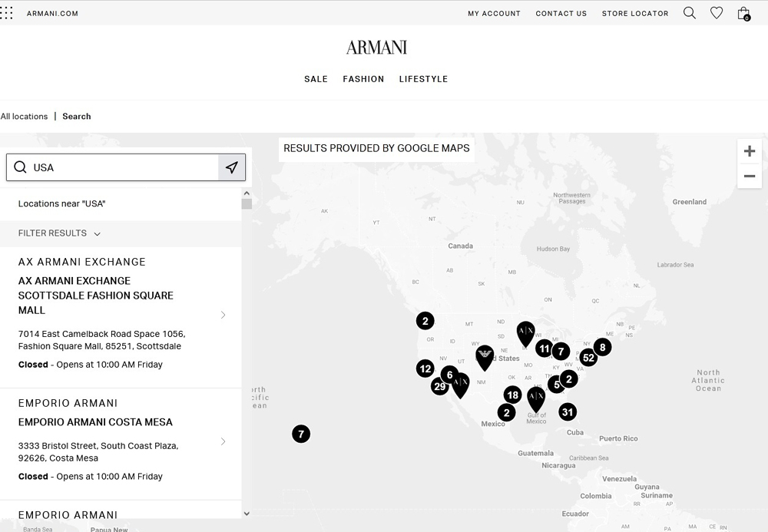Screen dimensions: 768x532
Task: Expand the Scottsdale Fashion Square Mall listing chevron
Action: [x=223, y=315]
